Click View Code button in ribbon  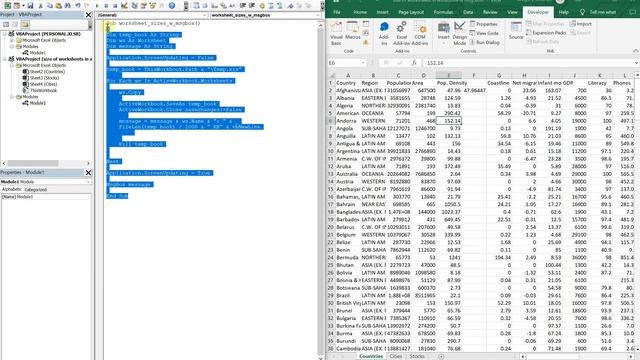click(484, 33)
